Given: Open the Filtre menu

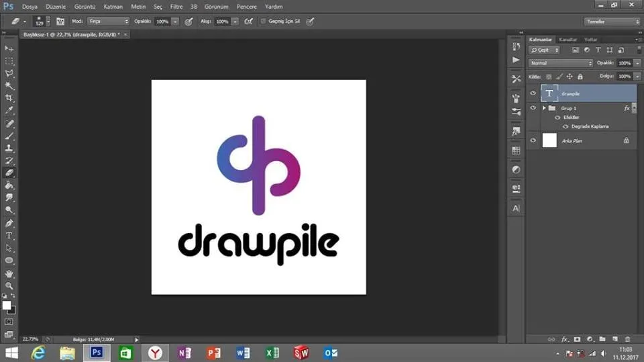Looking at the screenshot, I should click(176, 7).
